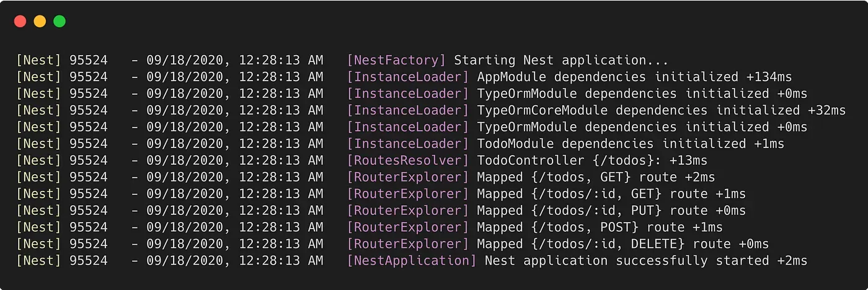The height and width of the screenshot is (290, 868).
Task: Click the RoutesResolver tag
Action: click(x=407, y=160)
